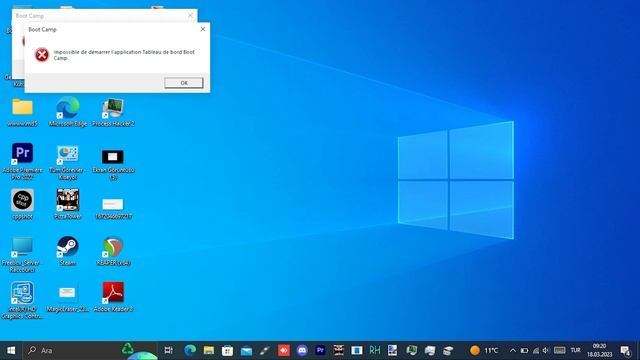Image resolution: width=640 pixels, height=360 pixels.
Task: Select the Steam desktop shortcut
Action: point(68,251)
